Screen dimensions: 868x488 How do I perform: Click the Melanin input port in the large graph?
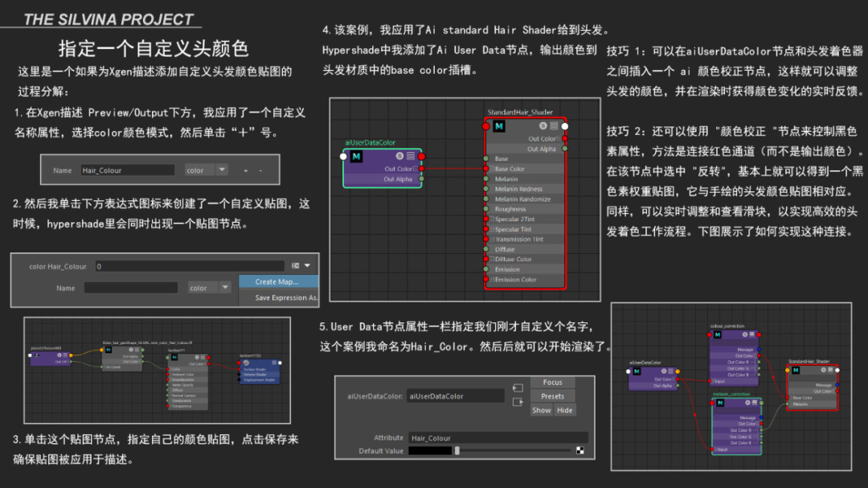point(486,179)
